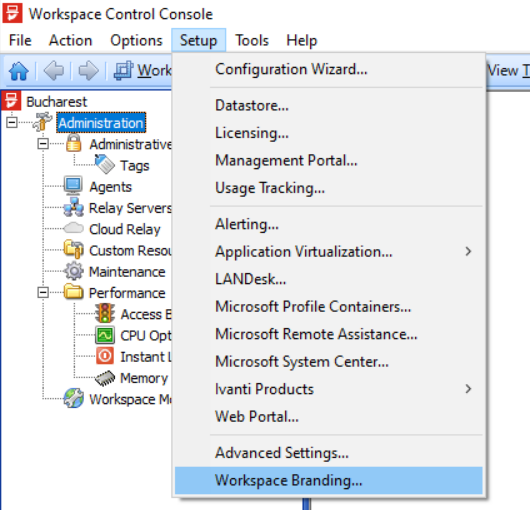The height and width of the screenshot is (510, 530).
Task: Click the Back arrow toolbar icon
Action: click(x=54, y=71)
